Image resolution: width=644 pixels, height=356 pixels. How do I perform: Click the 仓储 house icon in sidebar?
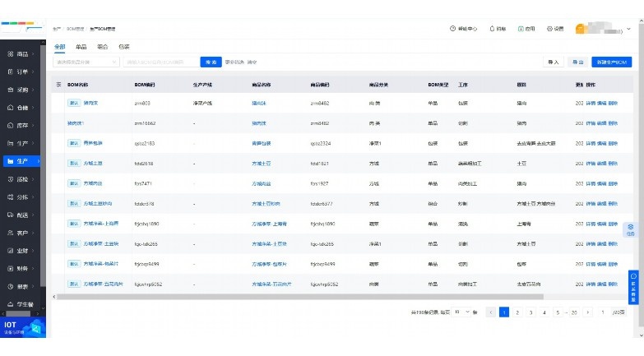(x=11, y=108)
